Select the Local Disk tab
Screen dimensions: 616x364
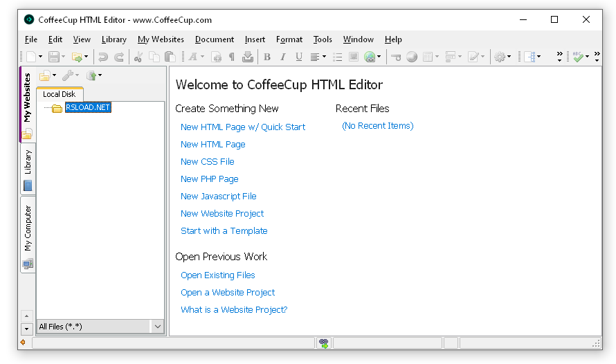point(60,94)
